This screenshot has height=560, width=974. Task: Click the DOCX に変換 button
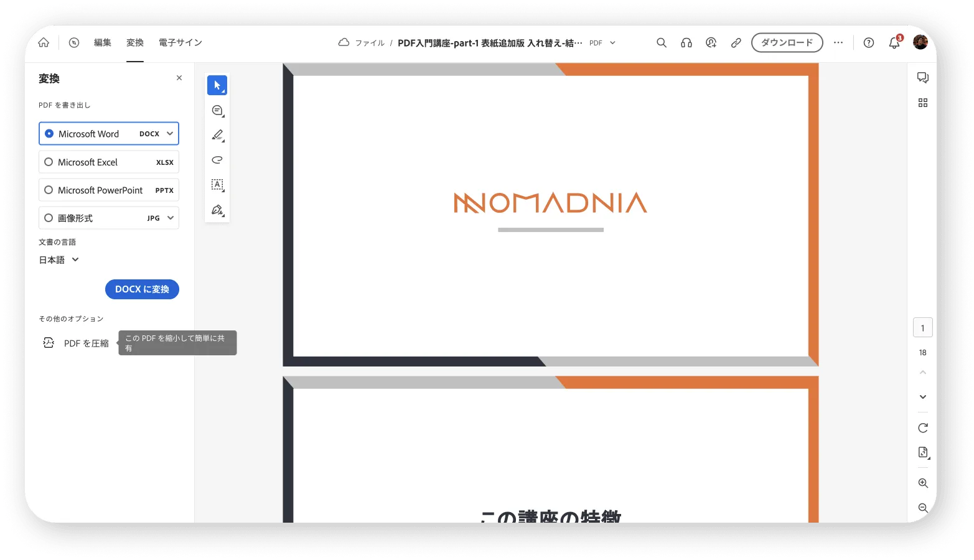(142, 289)
